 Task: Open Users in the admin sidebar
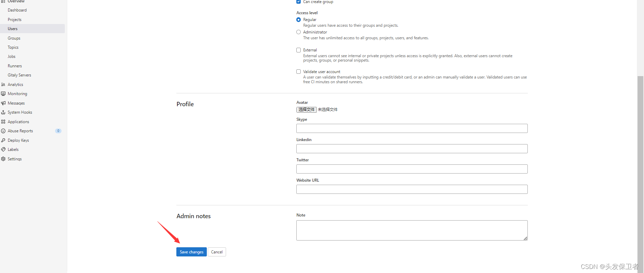32,29
